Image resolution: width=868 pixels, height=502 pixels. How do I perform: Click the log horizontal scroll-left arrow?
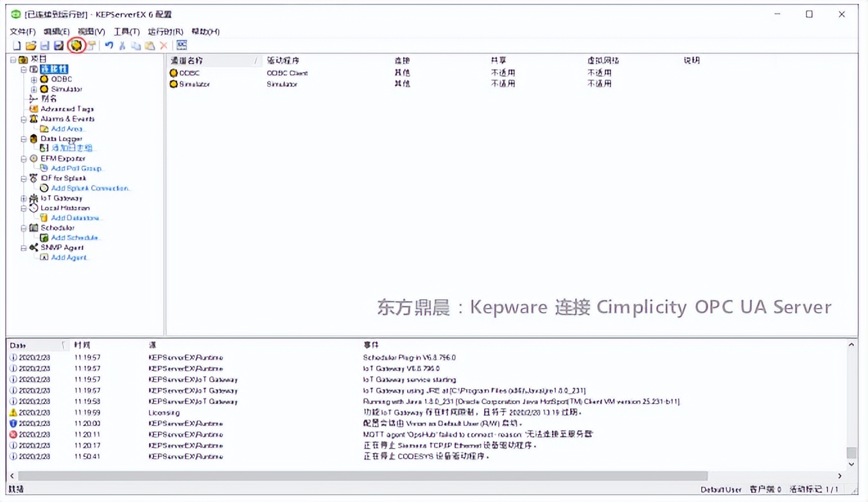click(12, 476)
